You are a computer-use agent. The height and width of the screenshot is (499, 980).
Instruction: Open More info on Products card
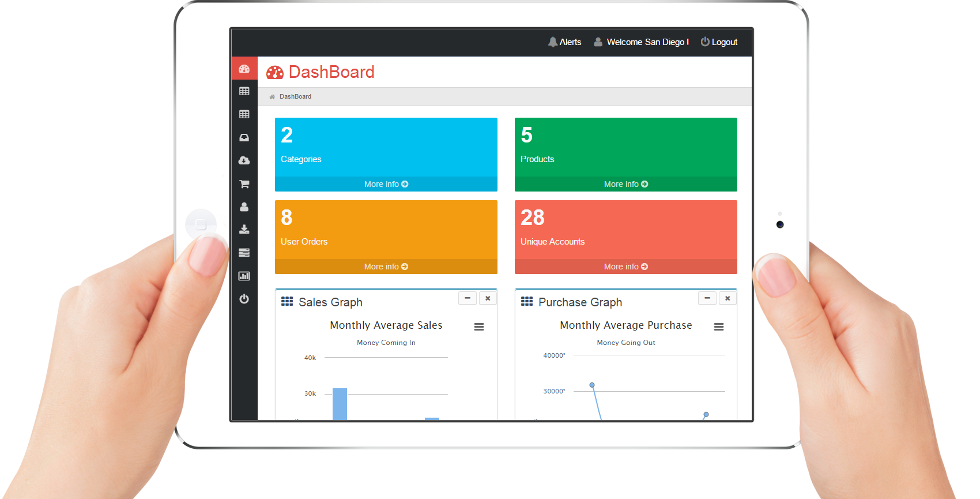point(626,184)
